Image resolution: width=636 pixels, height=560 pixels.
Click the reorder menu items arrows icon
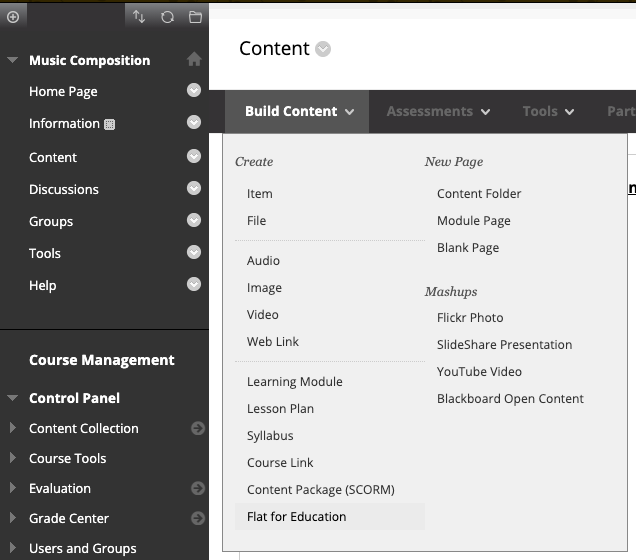[x=139, y=17]
